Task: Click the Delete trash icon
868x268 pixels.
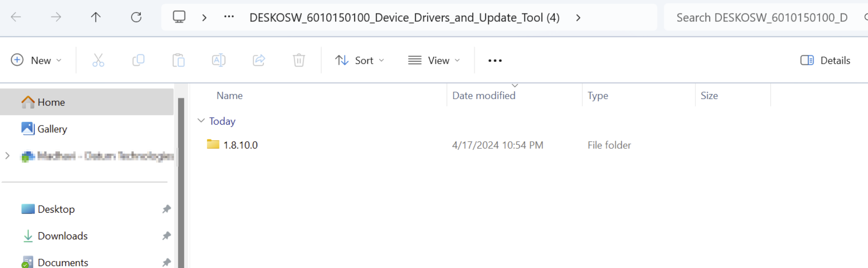Action: 299,60
